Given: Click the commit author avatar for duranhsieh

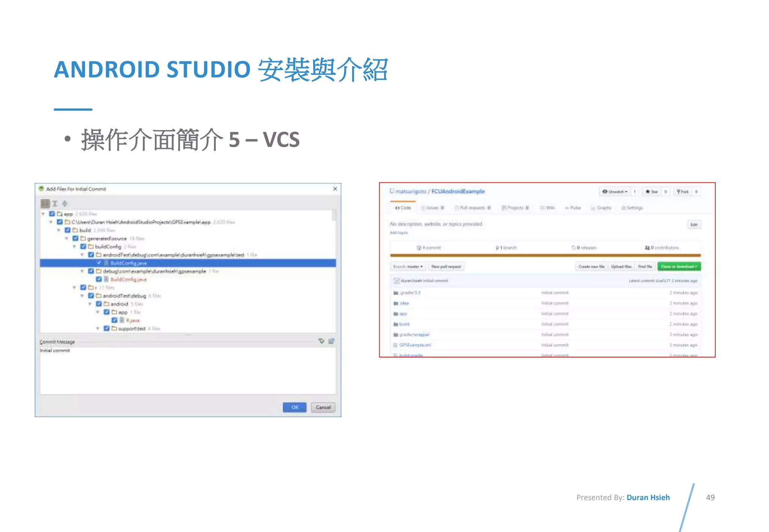Looking at the screenshot, I should click(397, 281).
